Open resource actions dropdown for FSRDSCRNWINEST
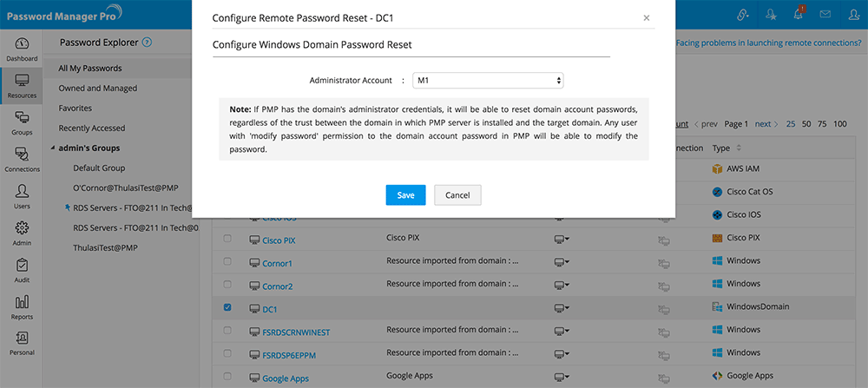 click(562, 331)
